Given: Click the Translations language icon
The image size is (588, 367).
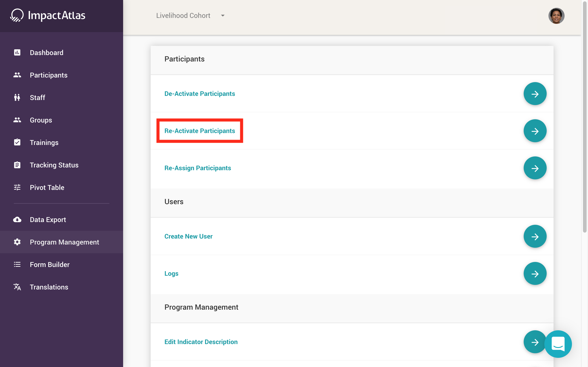Looking at the screenshot, I should [17, 287].
